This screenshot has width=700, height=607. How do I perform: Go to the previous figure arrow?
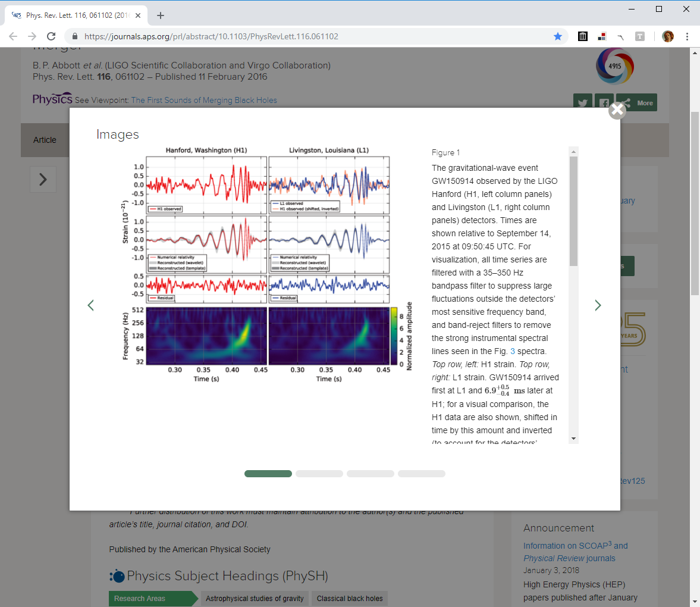pyautogui.click(x=91, y=305)
